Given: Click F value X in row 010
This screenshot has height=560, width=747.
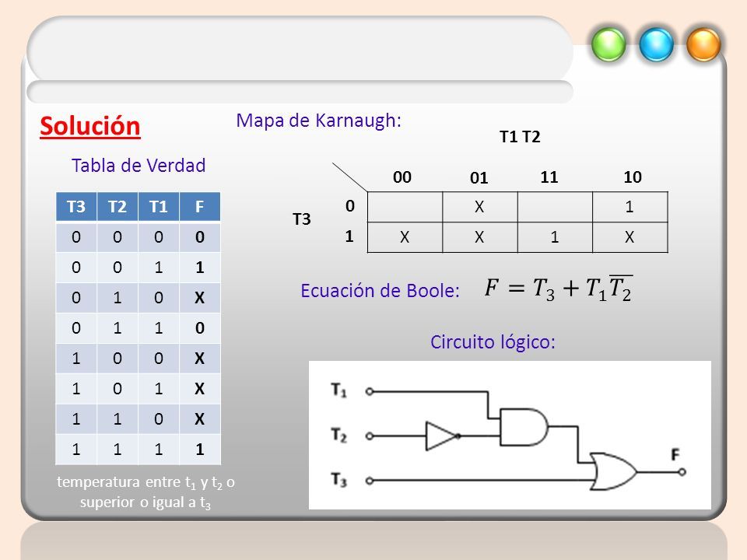Looking at the screenshot, I should [200, 298].
